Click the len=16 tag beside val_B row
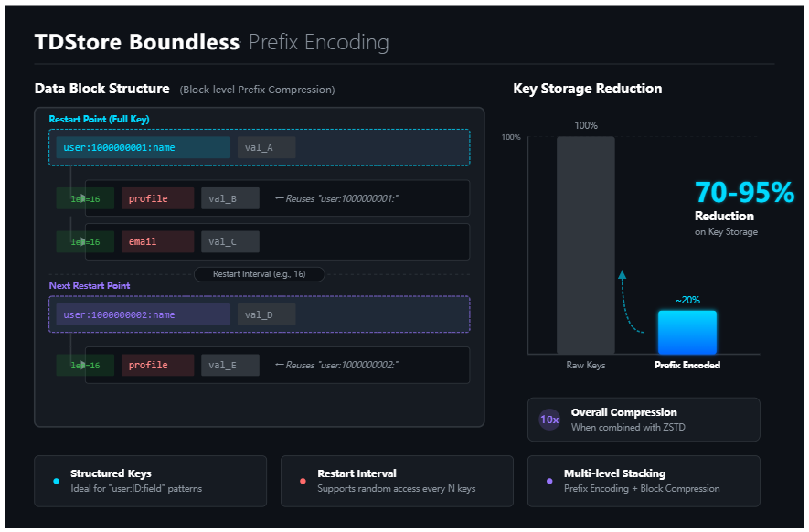 tap(85, 198)
